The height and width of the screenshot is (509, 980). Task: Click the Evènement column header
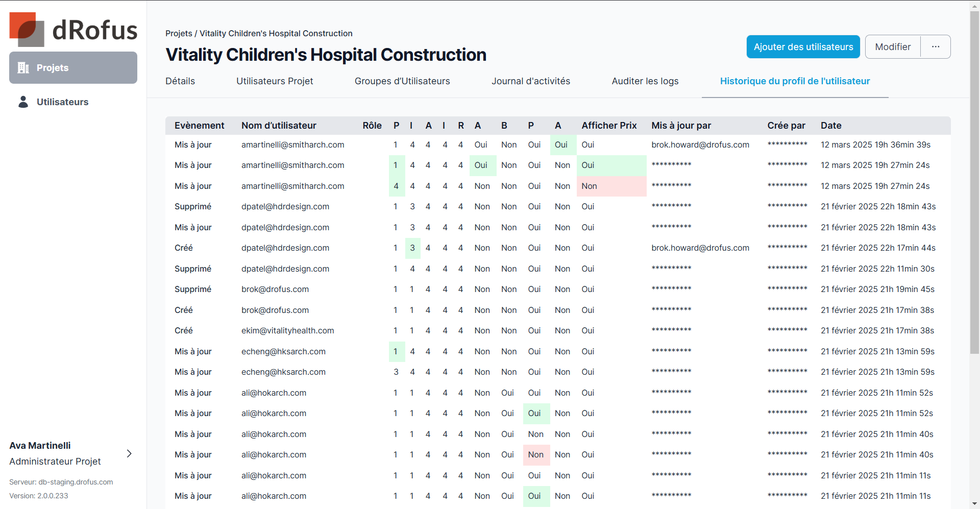tap(199, 126)
